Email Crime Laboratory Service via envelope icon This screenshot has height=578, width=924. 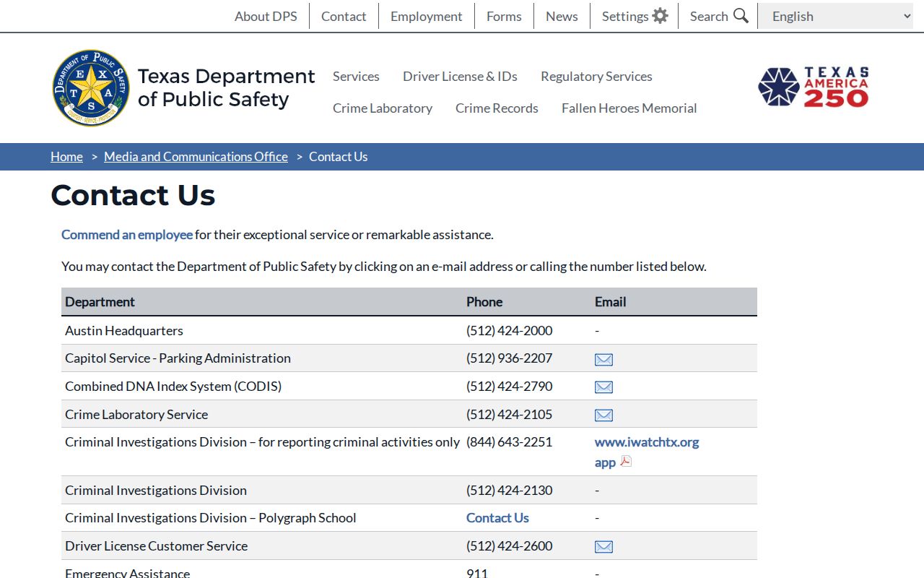(x=603, y=415)
